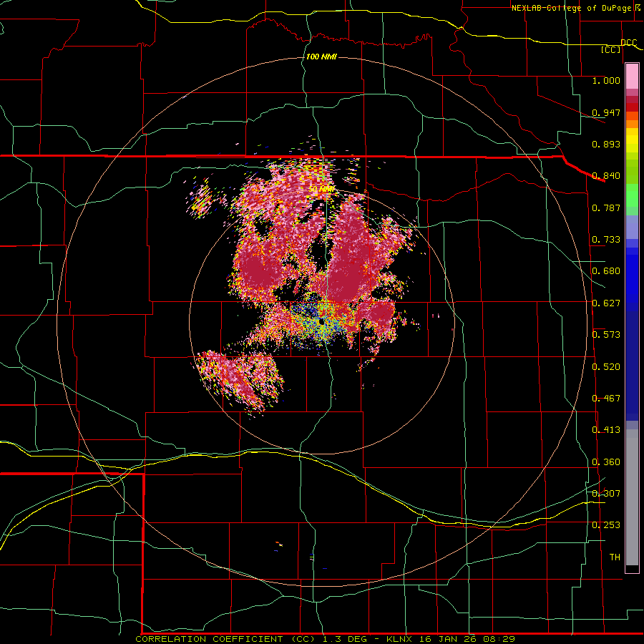
Task: Click the 50 NMI range ring label
Action: pyautogui.click(x=322, y=189)
